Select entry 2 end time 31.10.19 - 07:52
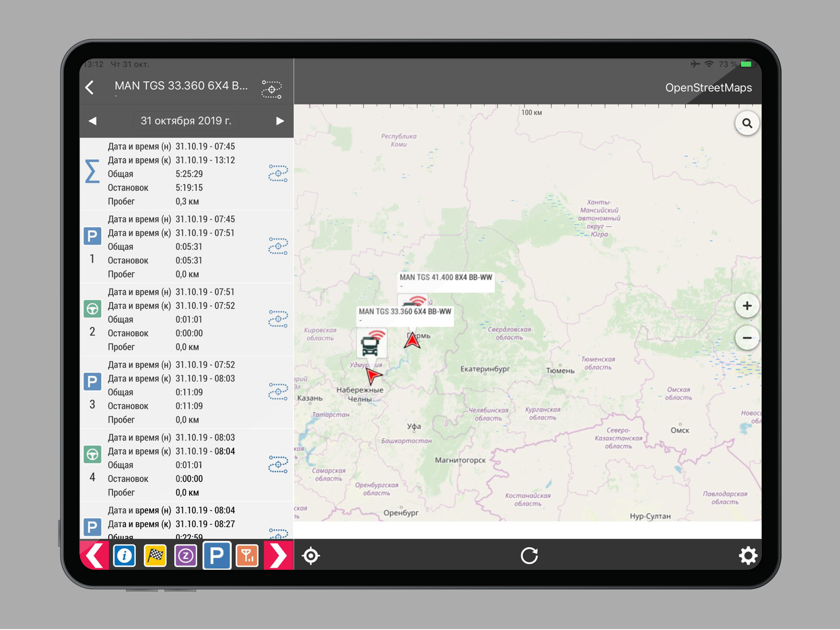Viewport: 840px width, 630px height. [205, 305]
